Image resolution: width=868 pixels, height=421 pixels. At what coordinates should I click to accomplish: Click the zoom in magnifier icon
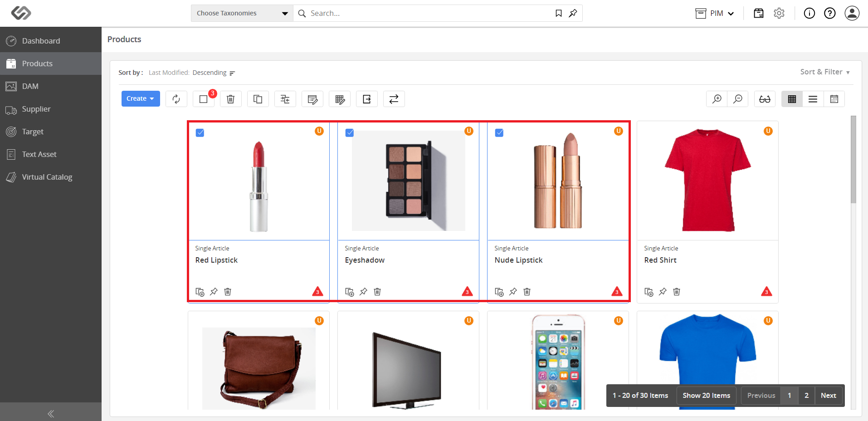(x=717, y=99)
